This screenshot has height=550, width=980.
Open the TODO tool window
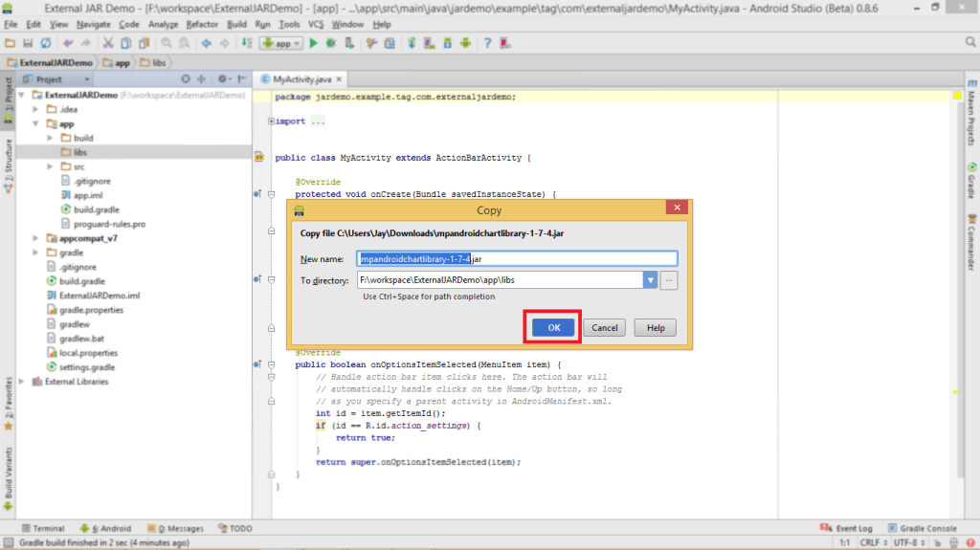[235, 528]
